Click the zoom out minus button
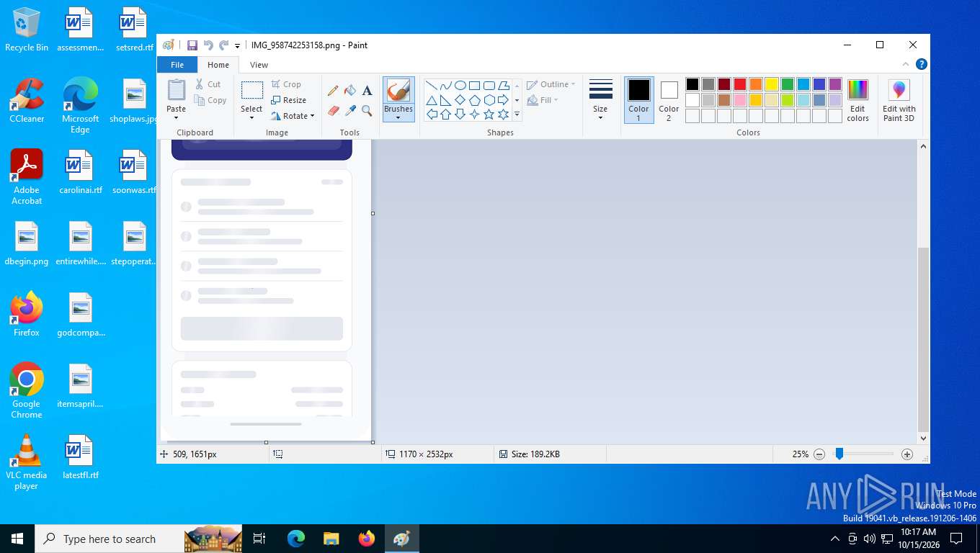 point(819,454)
